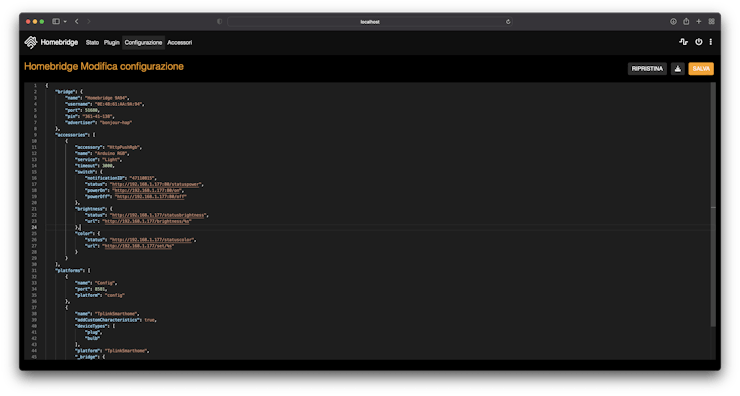Image resolution: width=740 pixels, height=396 pixels.
Task: Click the RIPRISTINA button
Action: (x=647, y=69)
